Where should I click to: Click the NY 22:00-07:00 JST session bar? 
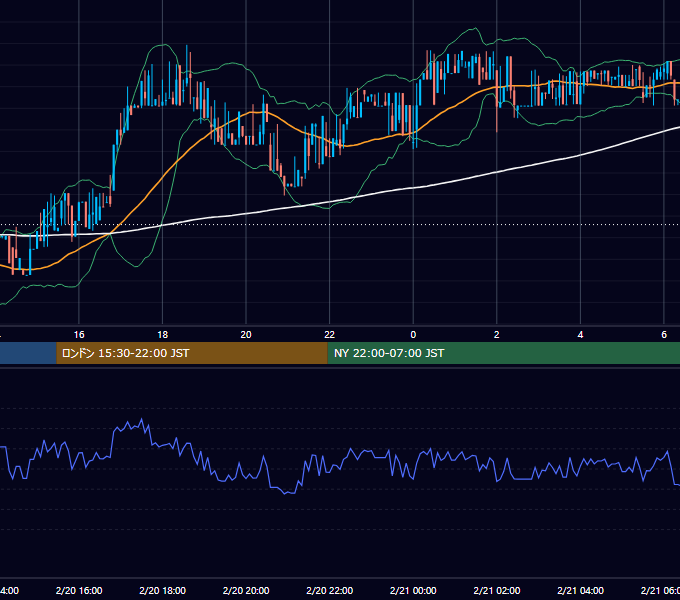tap(503, 353)
